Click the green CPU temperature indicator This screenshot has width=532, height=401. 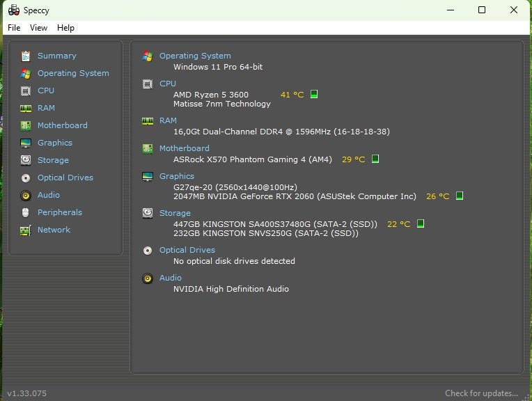(314, 94)
